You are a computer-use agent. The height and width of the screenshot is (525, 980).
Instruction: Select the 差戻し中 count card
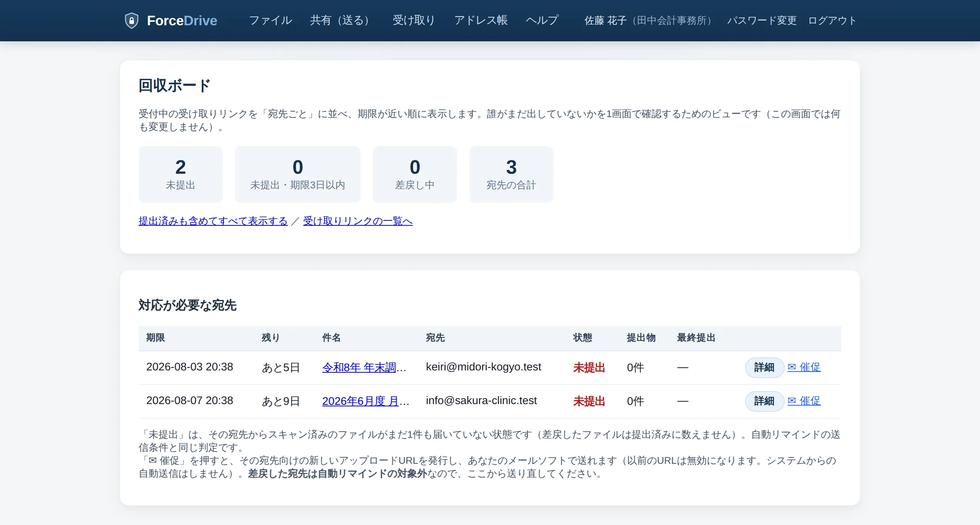(415, 174)
